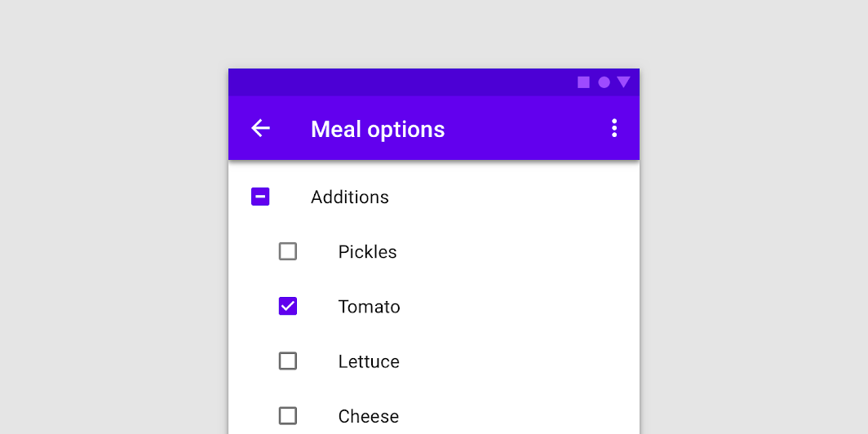This screenshot has width=868, height=434.
Task: Click the triangle status bar icon
Action: point(623,82)
